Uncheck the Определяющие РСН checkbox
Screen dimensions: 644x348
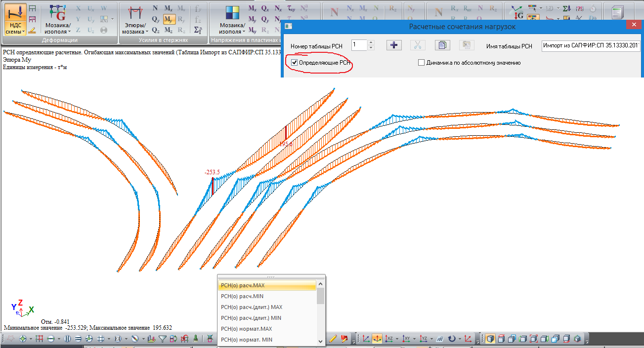coord(295,63)
